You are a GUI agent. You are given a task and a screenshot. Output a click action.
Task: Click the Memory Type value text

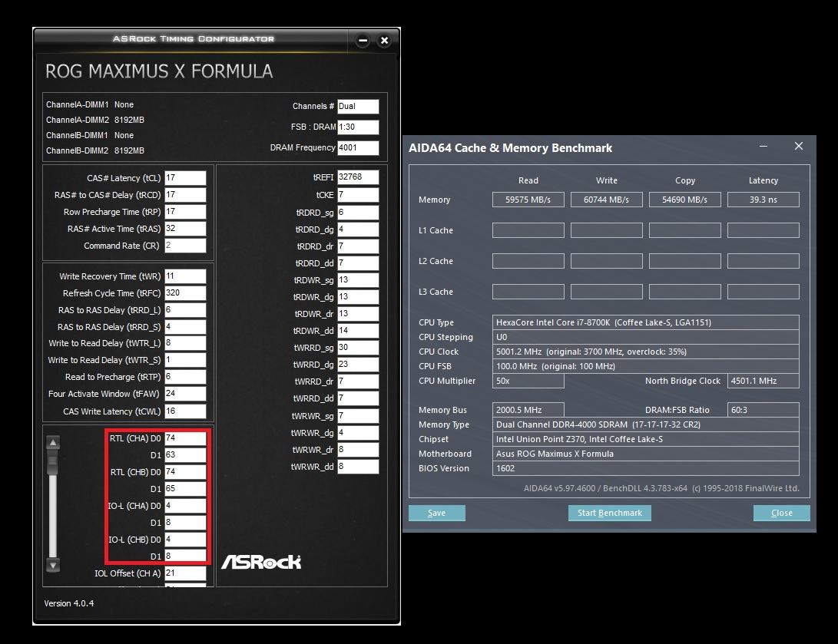click(x=598, y=424)
